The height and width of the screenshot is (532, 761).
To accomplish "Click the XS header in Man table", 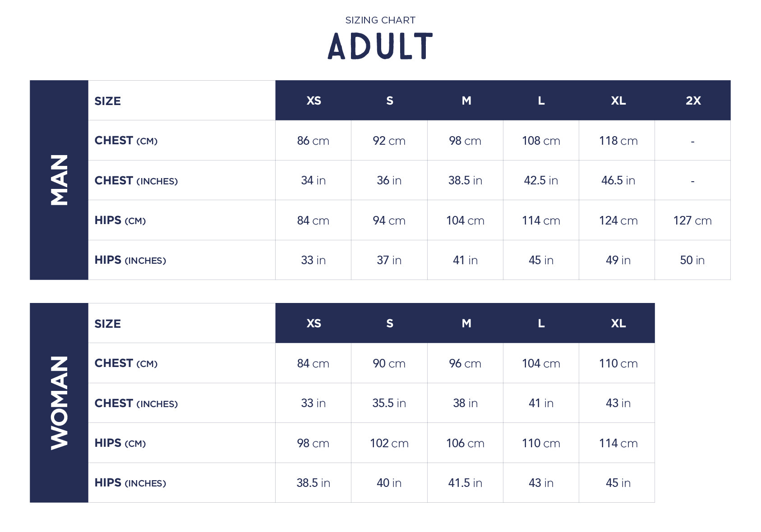I will (x=314, y=101).
